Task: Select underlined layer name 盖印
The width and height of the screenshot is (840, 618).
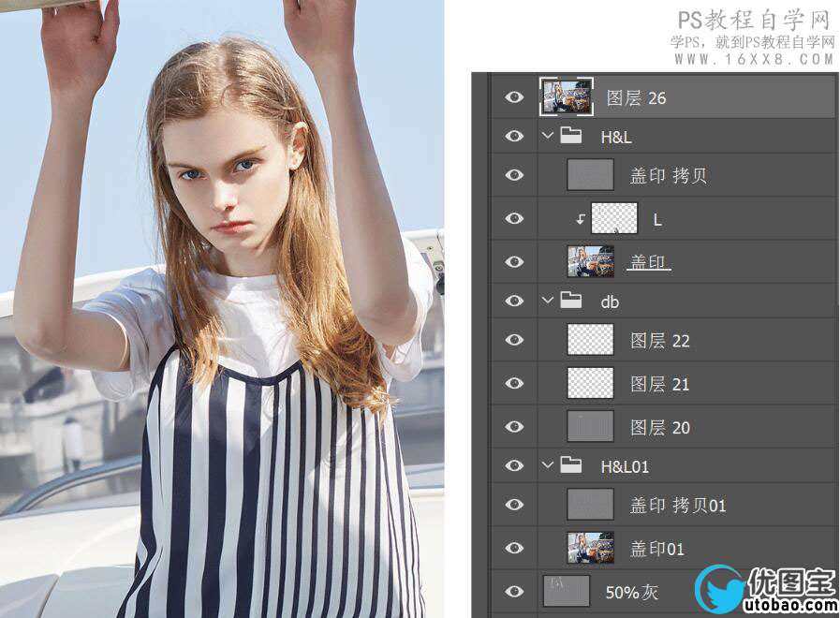Action: coord(648,262)
